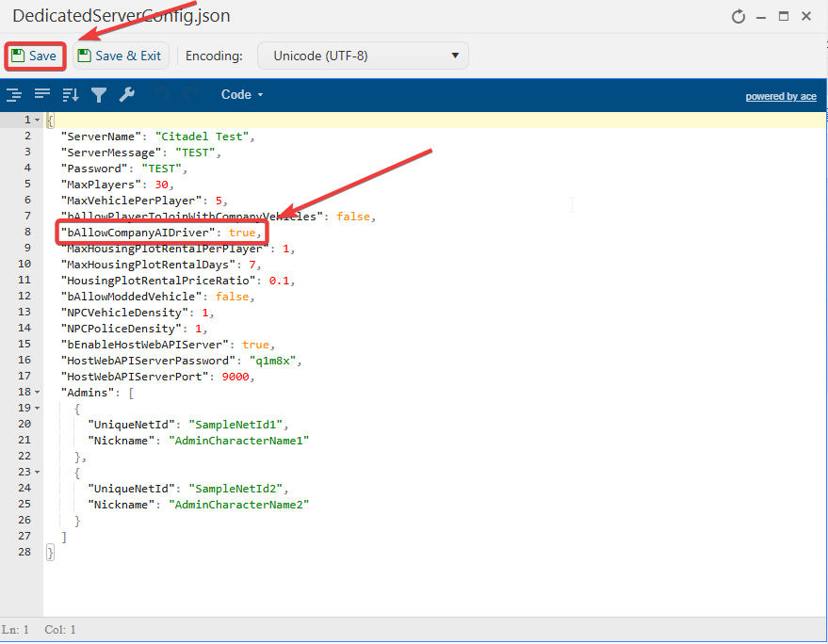Click the "AdminCharacterName2" value
The height and width of the screenshot is (644, 828).
[x=238, y=505]
